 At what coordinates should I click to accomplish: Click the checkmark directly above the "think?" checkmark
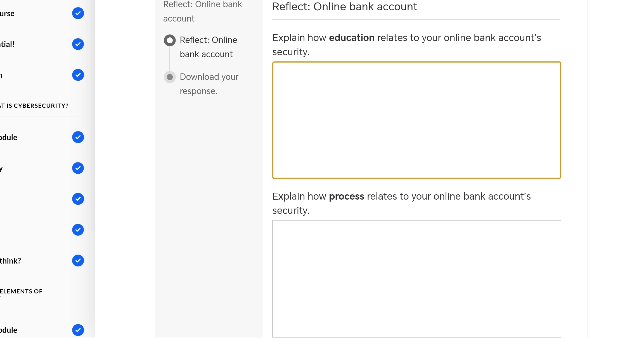[78, 230]
